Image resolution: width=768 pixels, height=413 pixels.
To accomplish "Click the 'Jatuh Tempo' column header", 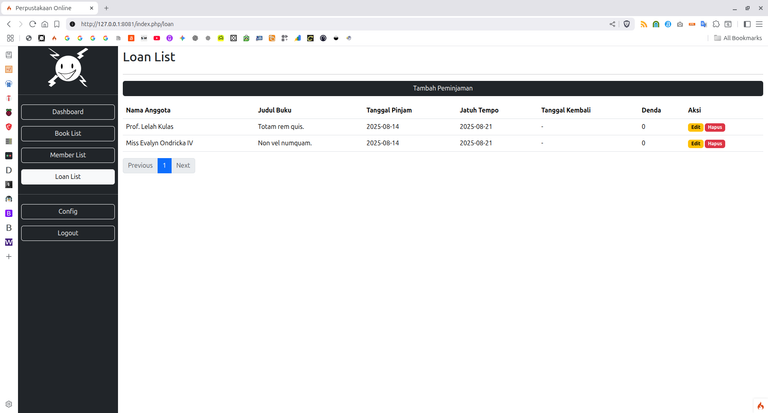I will pyautogui.click(x=479, y=110).
